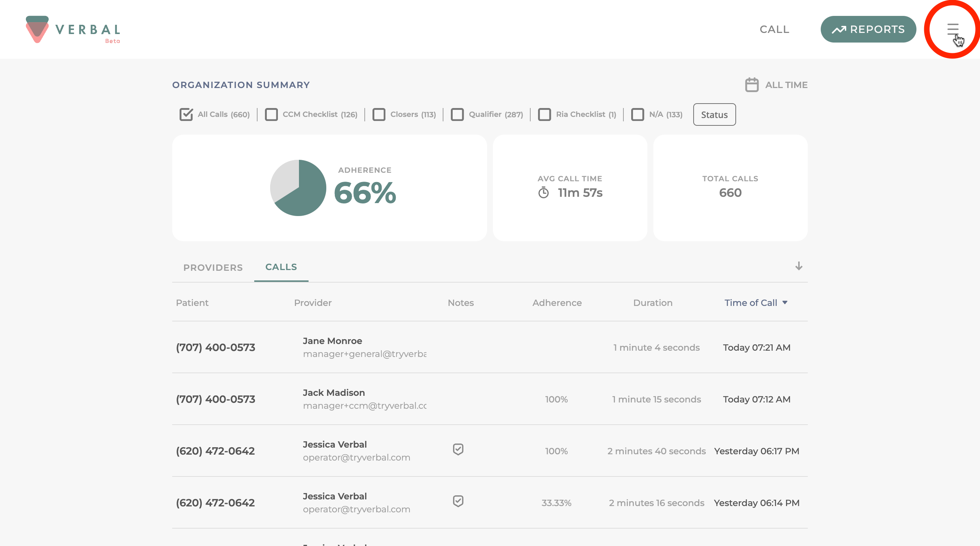Click the adherence pie chart
This screenshot has height=546, width=980.
298,188
